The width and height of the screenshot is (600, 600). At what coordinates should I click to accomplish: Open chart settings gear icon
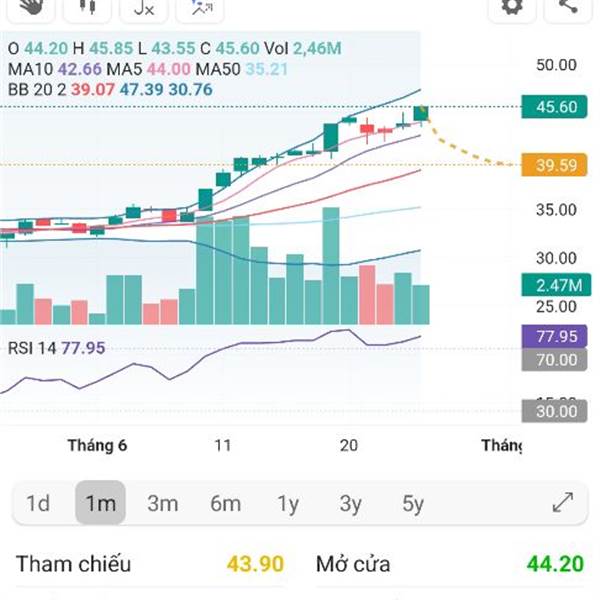click(x=512, y=8)
